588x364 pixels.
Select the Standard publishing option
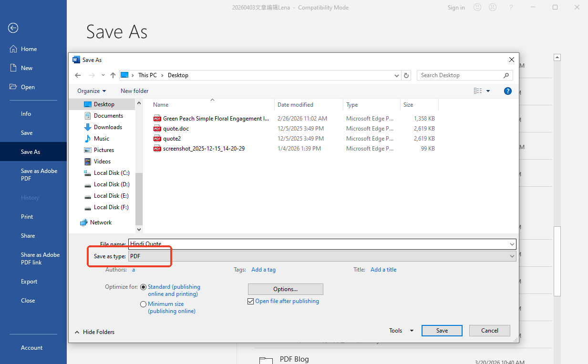pos(143,287)
